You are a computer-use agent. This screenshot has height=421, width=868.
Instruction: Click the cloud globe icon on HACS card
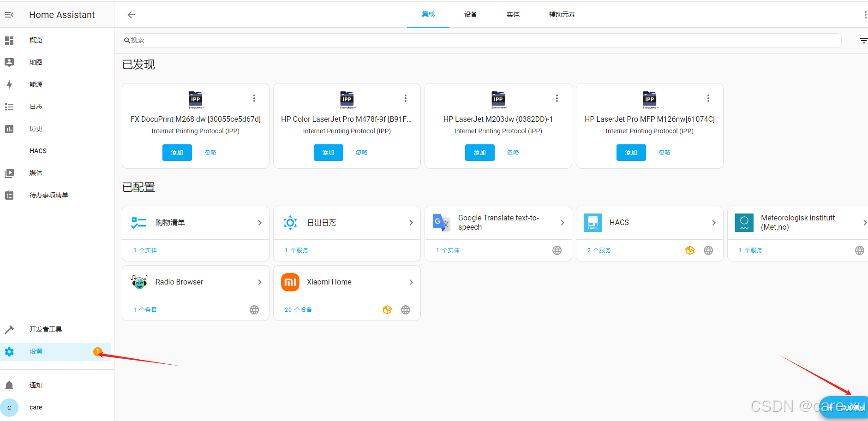708,250
